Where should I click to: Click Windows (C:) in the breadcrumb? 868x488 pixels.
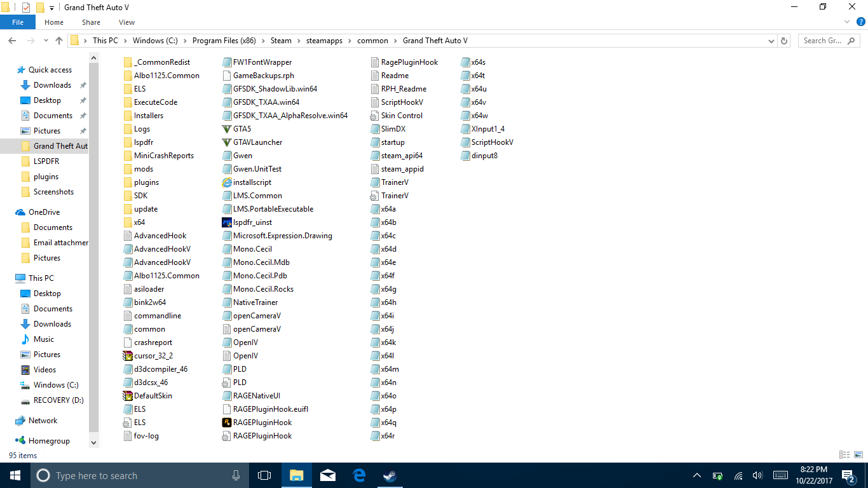point(155,41)
